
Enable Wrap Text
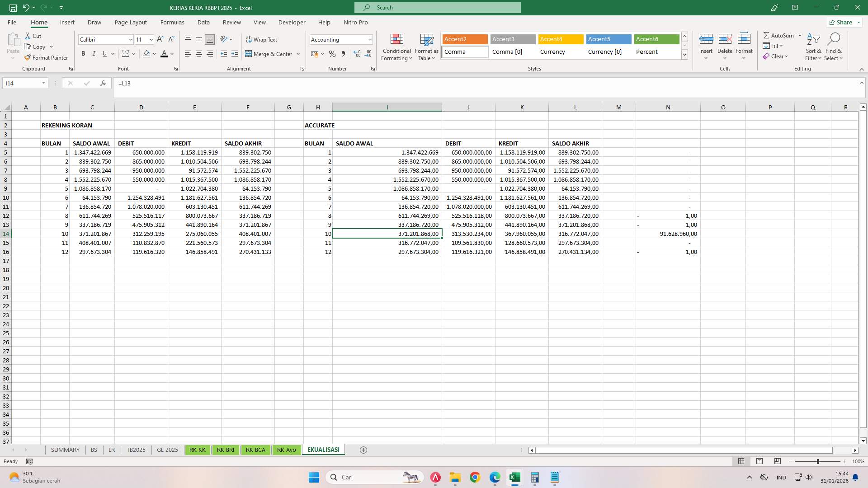pyautogui.click(x=262, y=39)
